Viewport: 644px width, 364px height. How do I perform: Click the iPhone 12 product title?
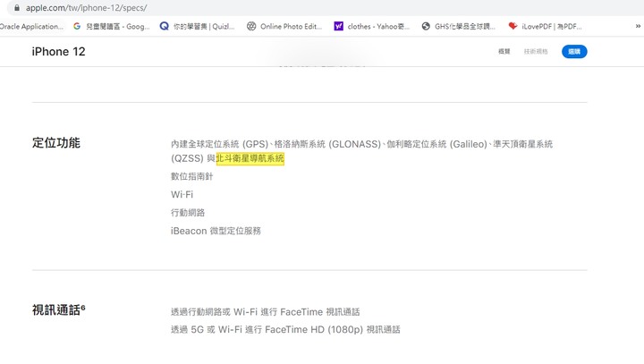coord(58,52)
